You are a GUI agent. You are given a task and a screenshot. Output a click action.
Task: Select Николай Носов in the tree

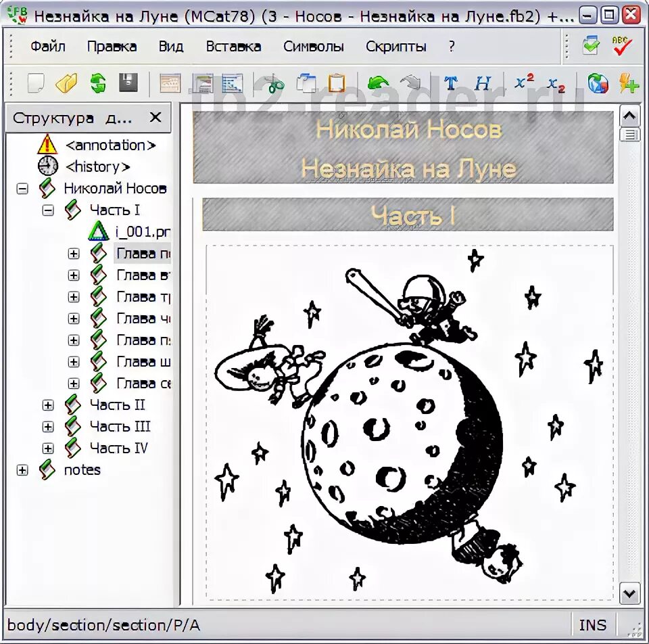[115, 189]
